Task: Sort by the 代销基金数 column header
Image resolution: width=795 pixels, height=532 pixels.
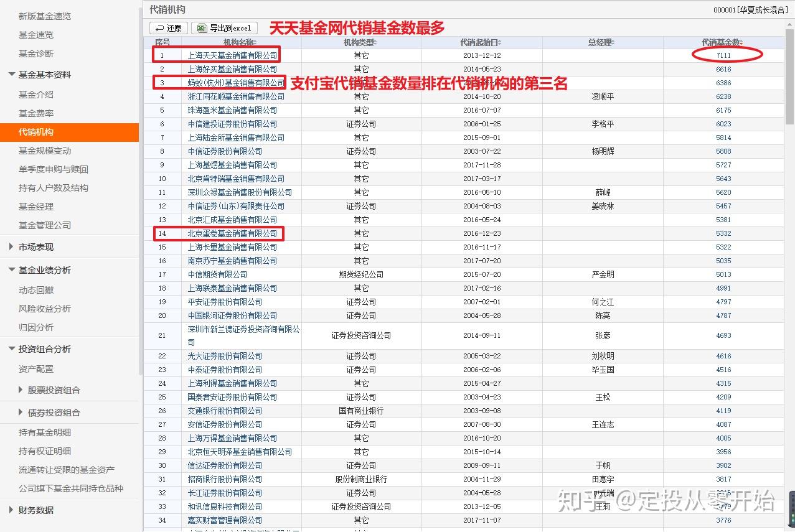Action: coord(723,42)
